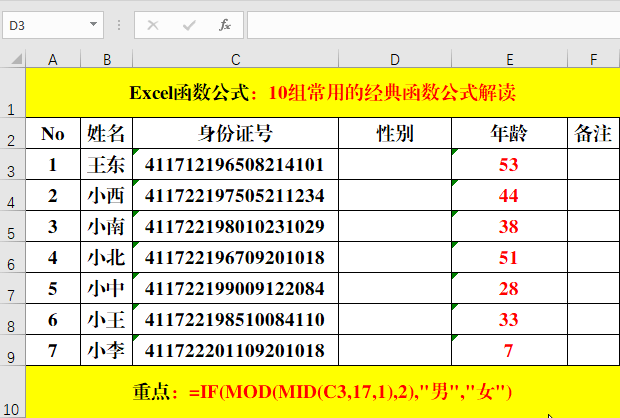Select the No cell showing 6
The width and height of the screenshot is (620, 418).
[53, 319]
